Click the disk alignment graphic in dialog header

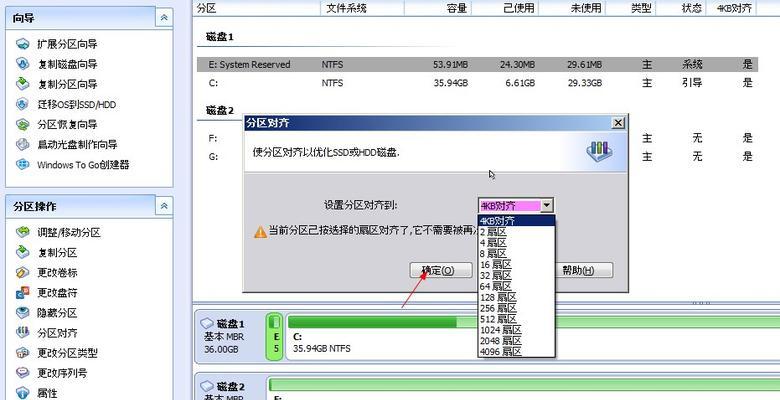pos(599,151)
